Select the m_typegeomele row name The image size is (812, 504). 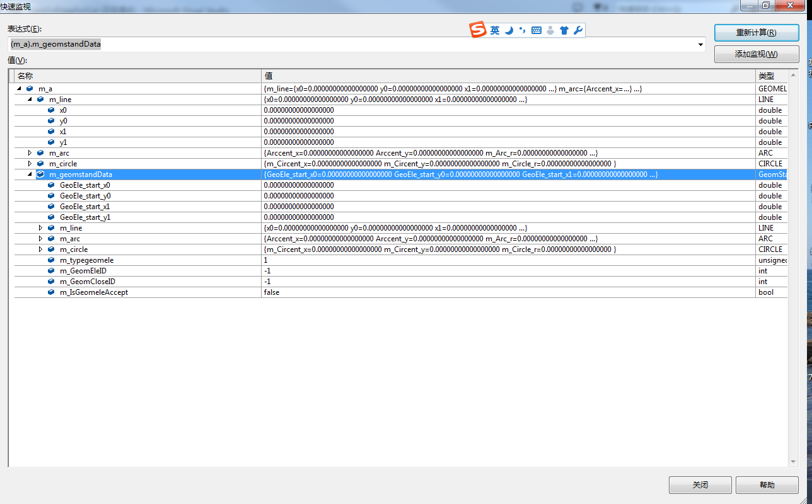86,260
